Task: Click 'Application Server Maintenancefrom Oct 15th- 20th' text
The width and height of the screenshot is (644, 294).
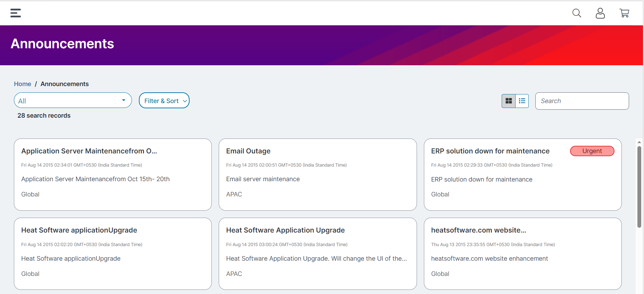Action: click(95, 179)
